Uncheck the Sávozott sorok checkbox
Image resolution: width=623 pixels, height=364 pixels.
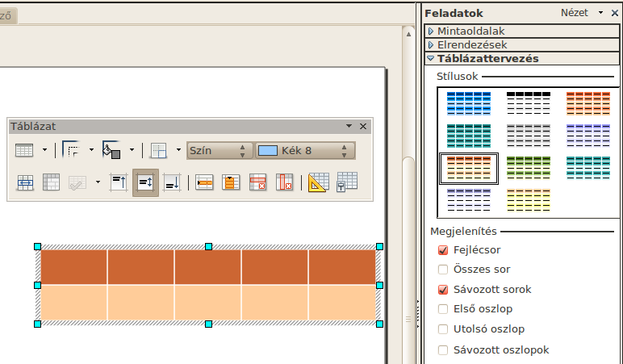pos(443,289)
